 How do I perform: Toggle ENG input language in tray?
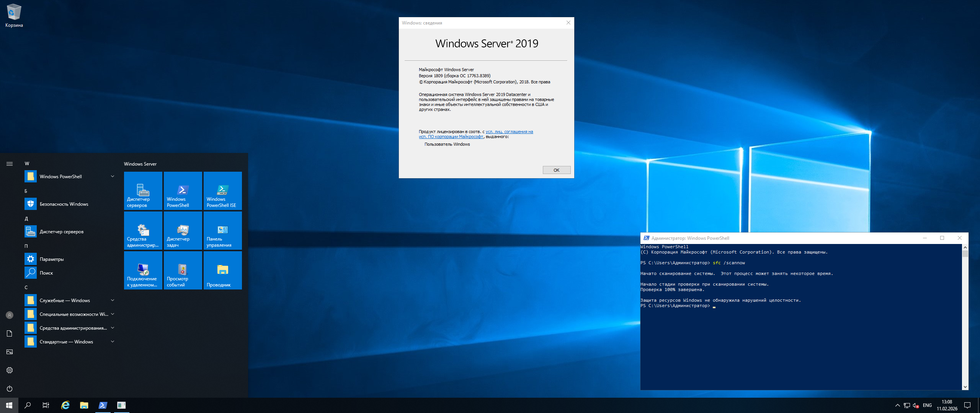point(927,405)
